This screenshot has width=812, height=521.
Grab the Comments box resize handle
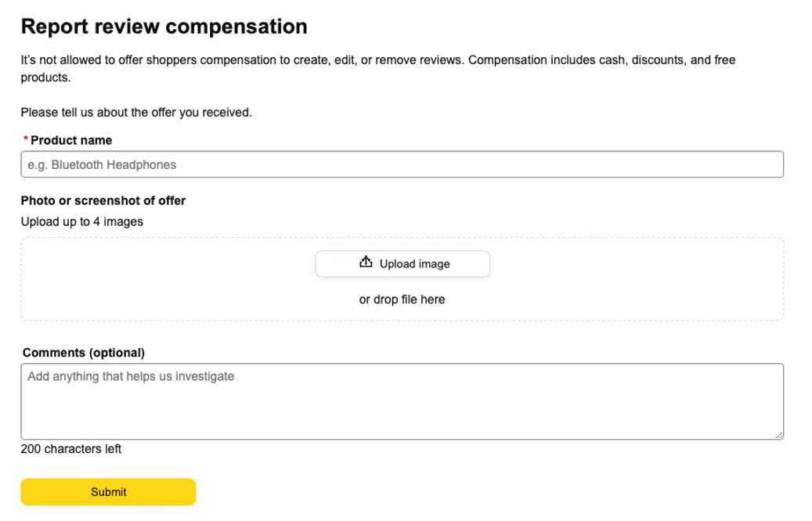[x=779, y=435]
